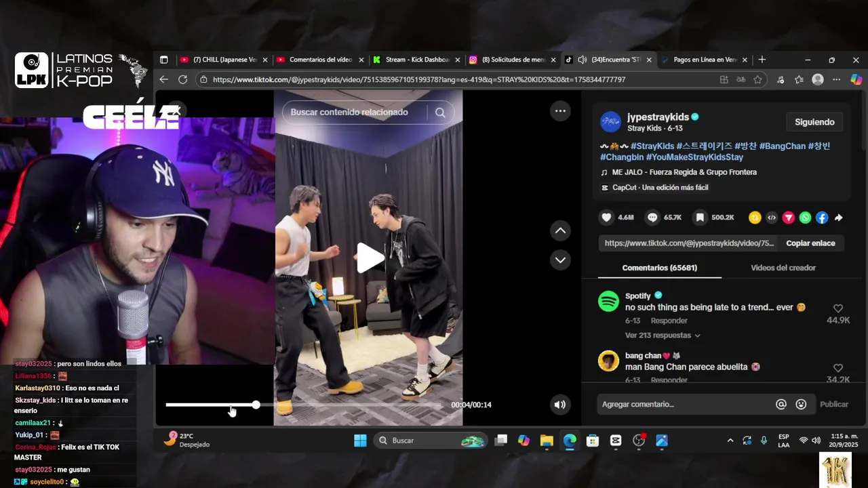The width and height of the screenshot is (868, 488).
Task: Mute the TikTok tab via speaker icon
Action: tap(582, 60)
